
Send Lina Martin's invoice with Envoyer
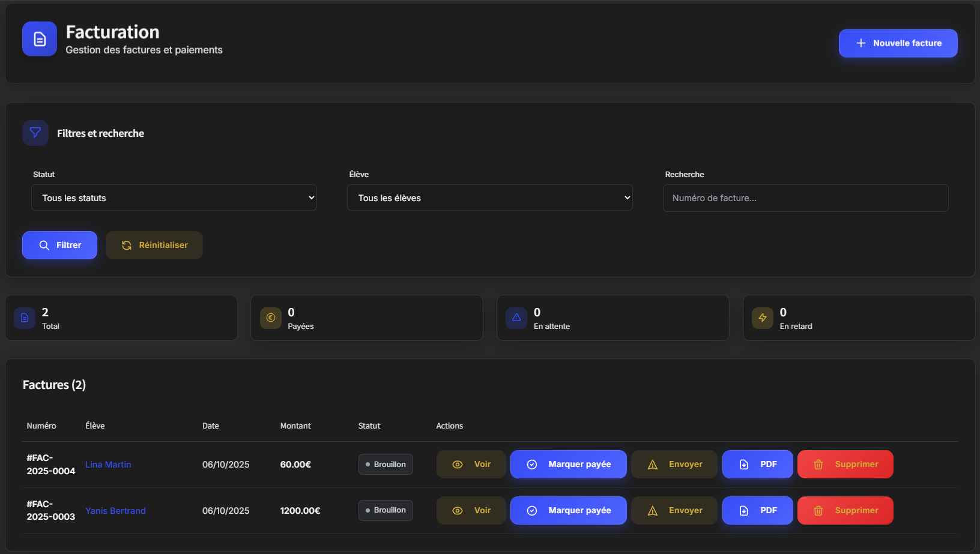674,464
